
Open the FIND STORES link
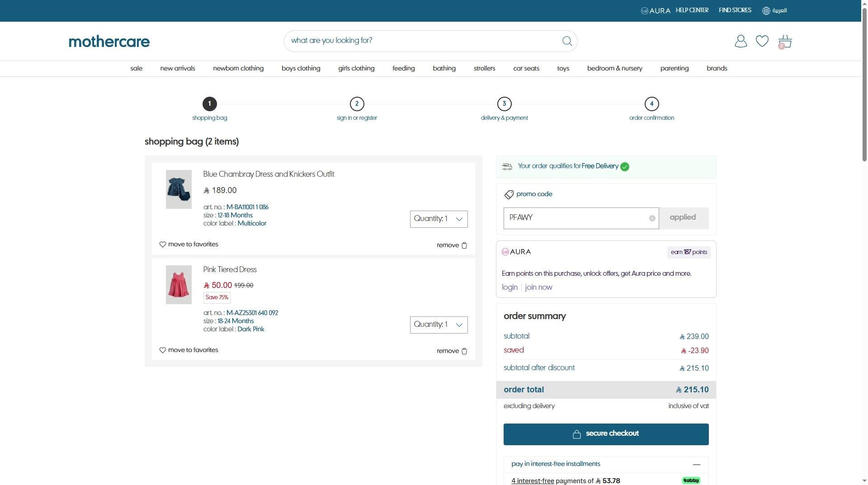click(x=735, y=10)
